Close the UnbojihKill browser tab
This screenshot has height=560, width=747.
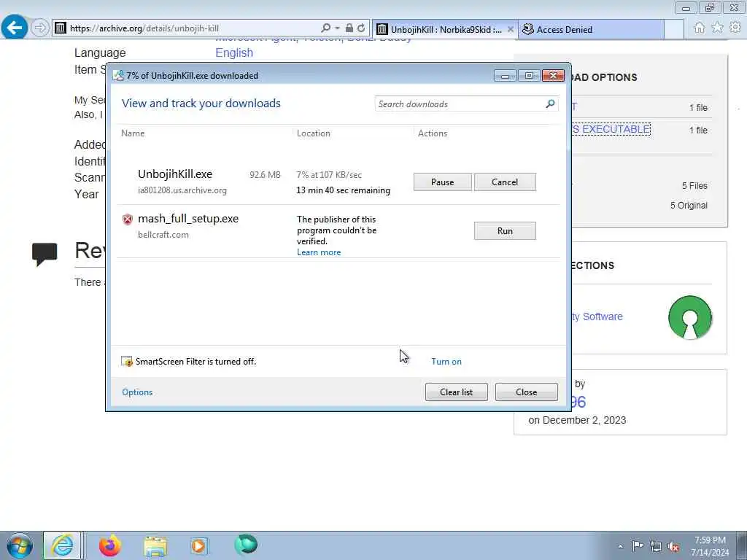pyautogui.click(x=510, y=29)
